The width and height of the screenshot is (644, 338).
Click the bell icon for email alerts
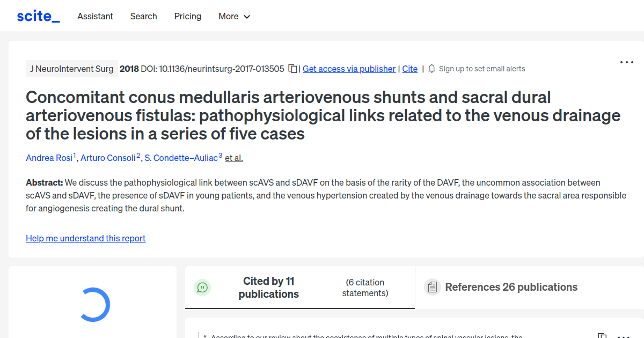[431, 69]
